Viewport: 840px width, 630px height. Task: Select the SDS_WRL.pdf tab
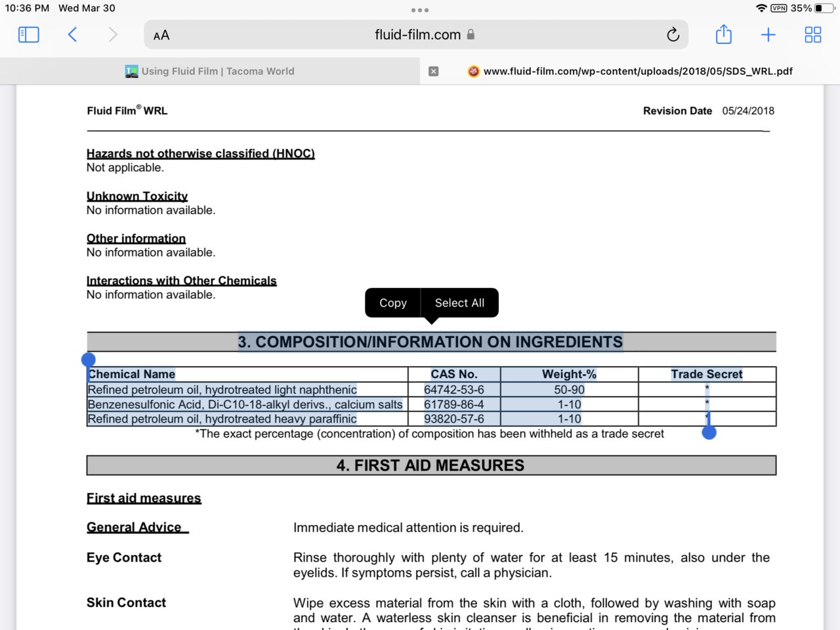(630, 71)
